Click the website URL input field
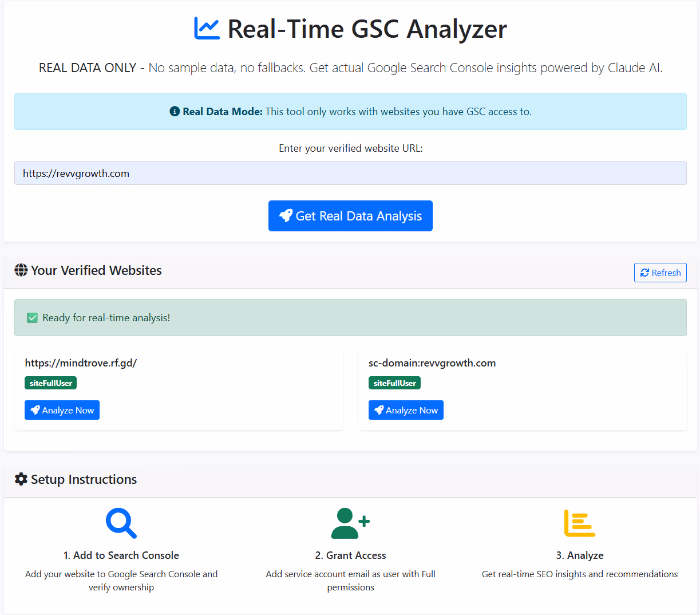The image size is (700, 615). [x=350, y=172]
